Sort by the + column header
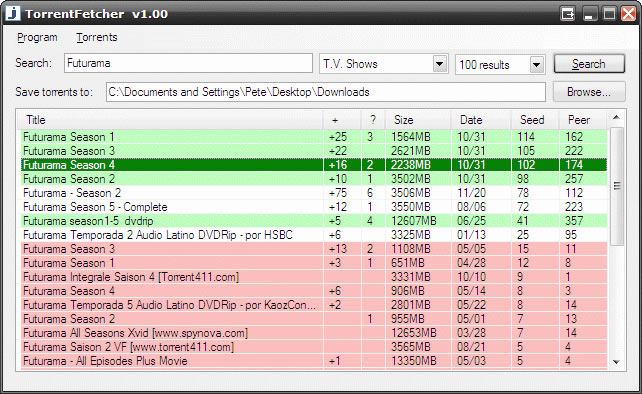Screen dimensions: 642x394 (342, 120)
